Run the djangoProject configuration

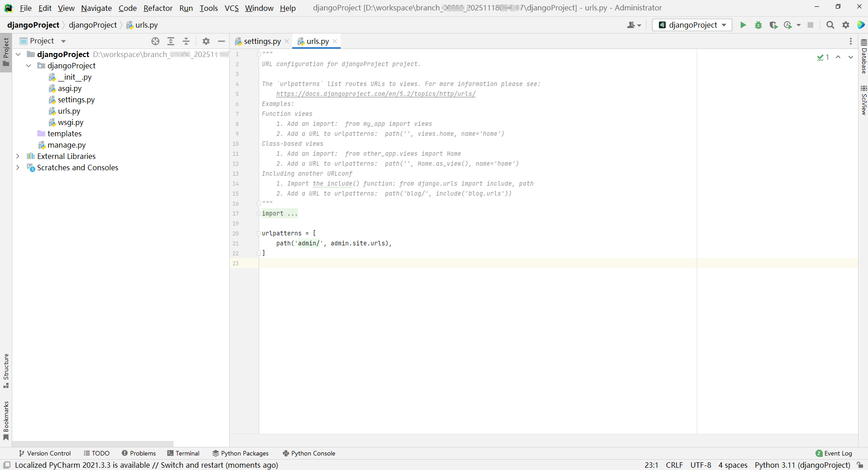tap(743, 25)
